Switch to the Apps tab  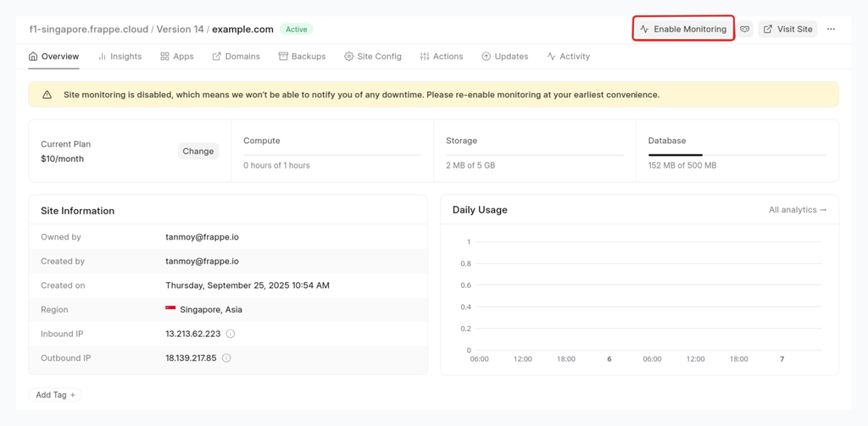click(176, 57)
